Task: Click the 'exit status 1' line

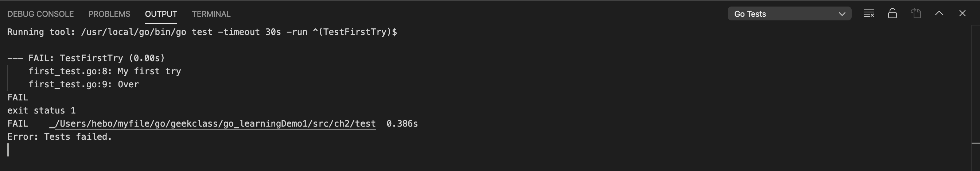Action: (42, 111)
